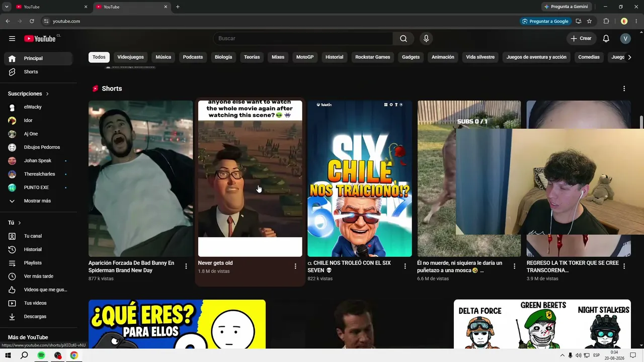Screen dimensions: 644x362
Task: Open Delta Force Green Berets video thumbnail
Action: coord(542,324)
